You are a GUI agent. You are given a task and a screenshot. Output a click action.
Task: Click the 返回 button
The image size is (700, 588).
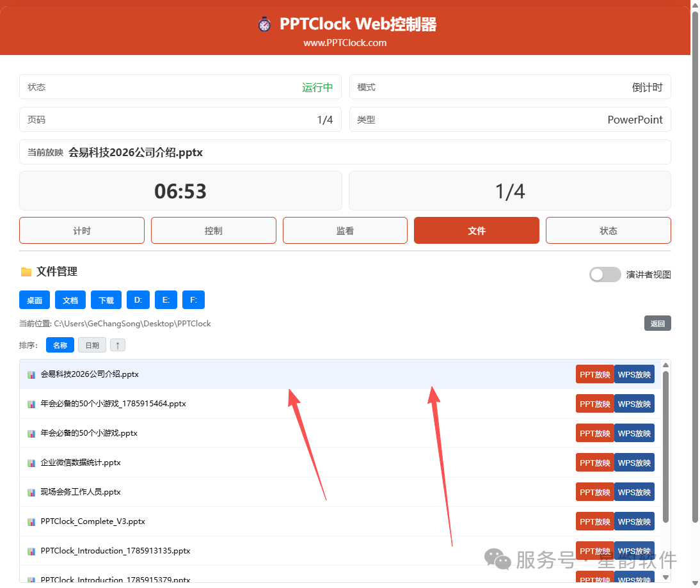pyautogui.click(x=658, y=323)
